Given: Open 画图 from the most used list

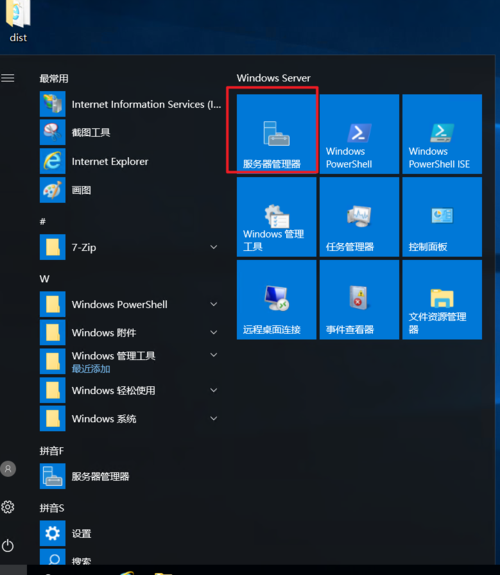Looking at the screenshot, I should click(x=130, y=190).
